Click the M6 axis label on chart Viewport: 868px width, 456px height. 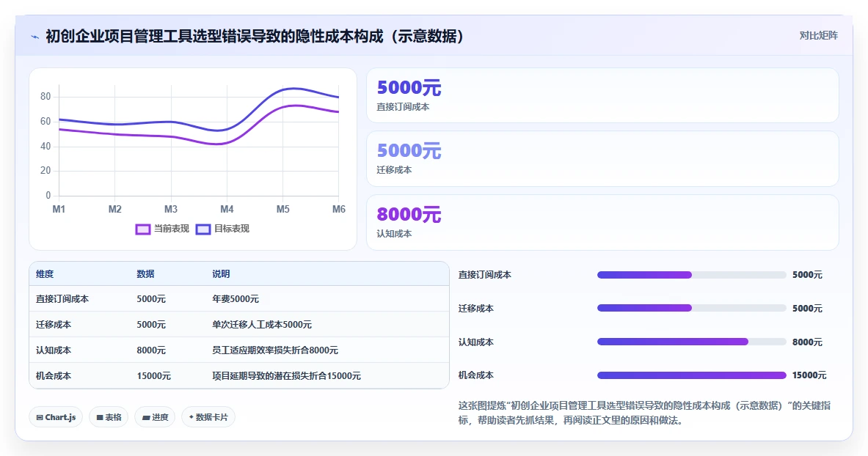pyautogui.click(x=339, y=209)
